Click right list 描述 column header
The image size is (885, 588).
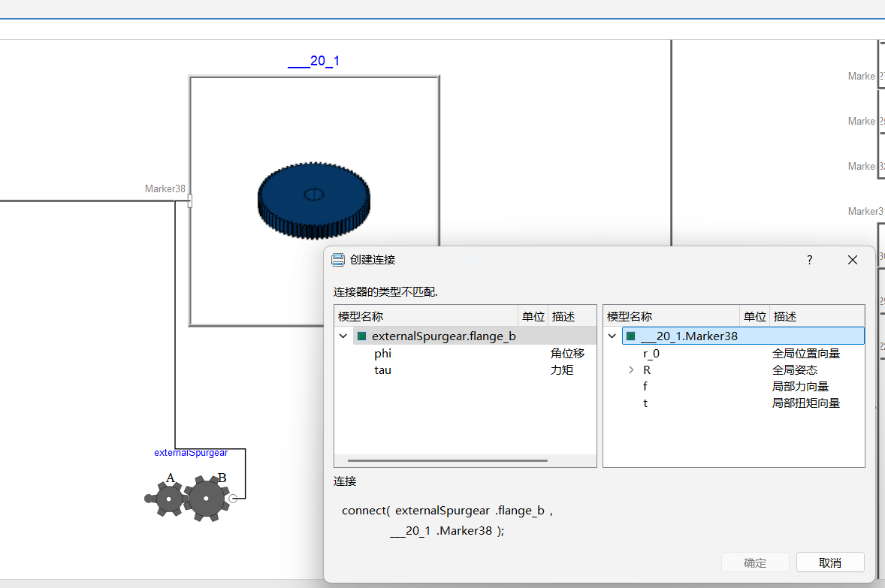(817, 317)
